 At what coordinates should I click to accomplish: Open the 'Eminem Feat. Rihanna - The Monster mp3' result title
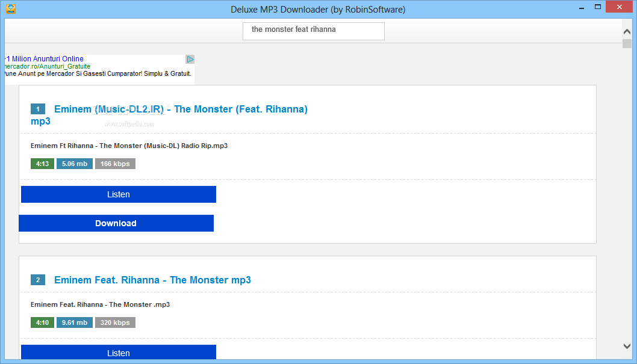coord(152,280)
